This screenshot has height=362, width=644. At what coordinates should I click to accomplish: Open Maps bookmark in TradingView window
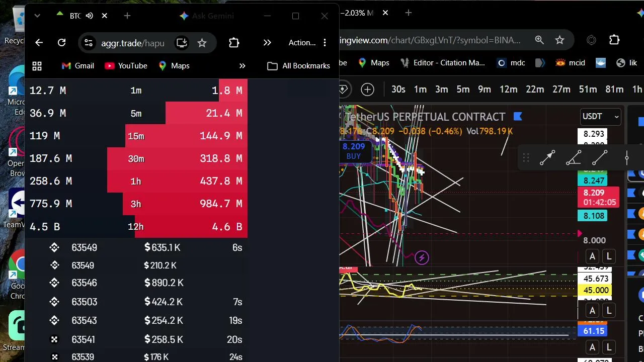coord(374,63)
